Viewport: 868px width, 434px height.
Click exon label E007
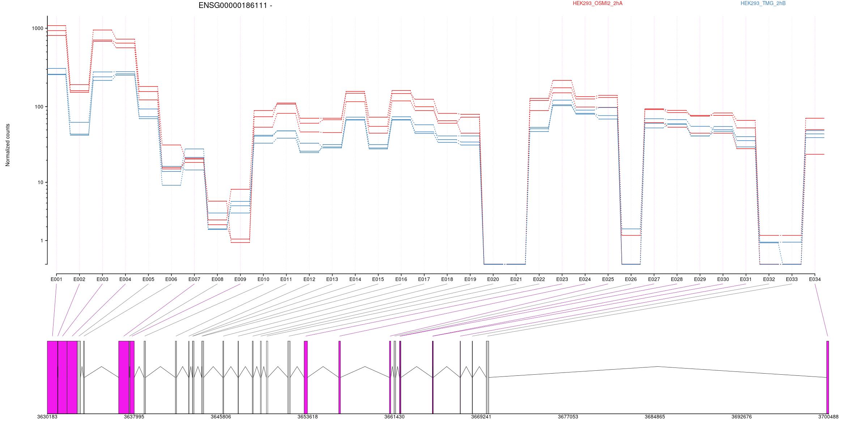[x=194, y=279]
